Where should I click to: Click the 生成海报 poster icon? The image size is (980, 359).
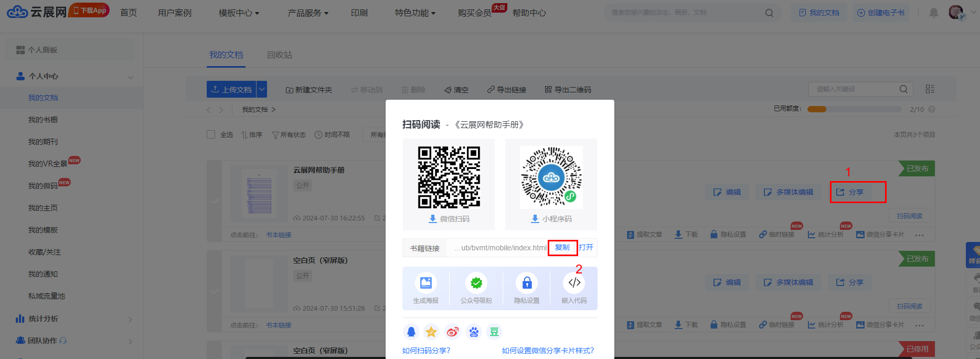pyautogui.click(x=425, y=283)
